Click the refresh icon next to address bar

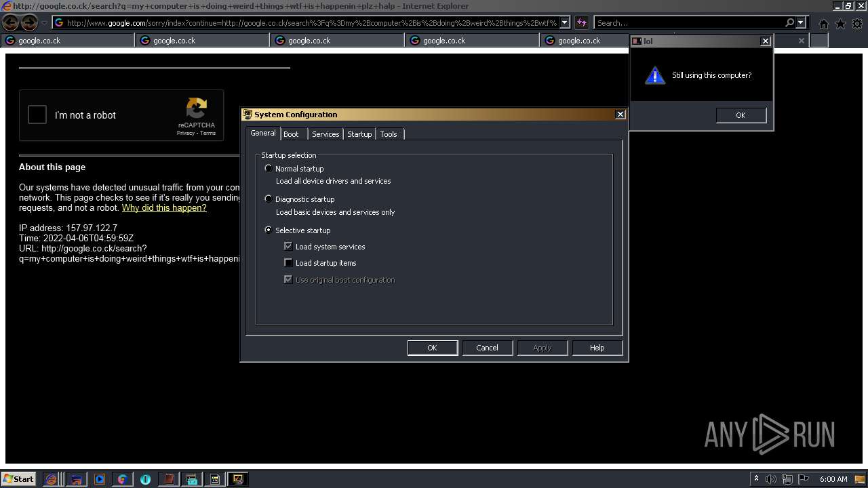(581, 23)
